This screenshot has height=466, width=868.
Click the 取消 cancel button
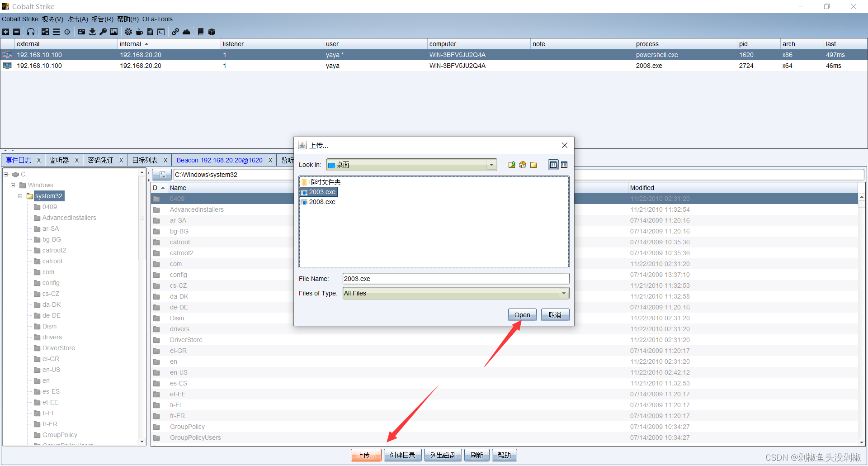555,315
